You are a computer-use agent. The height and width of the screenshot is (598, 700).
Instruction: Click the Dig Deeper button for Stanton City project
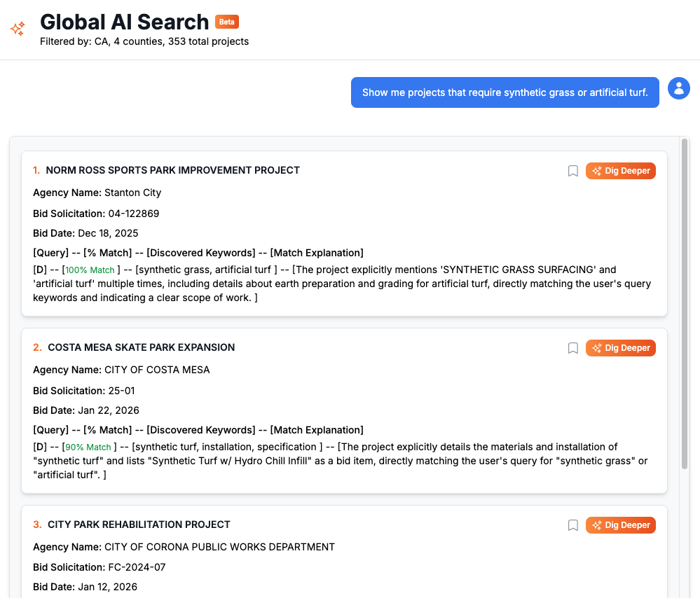(x=620, y=170)
